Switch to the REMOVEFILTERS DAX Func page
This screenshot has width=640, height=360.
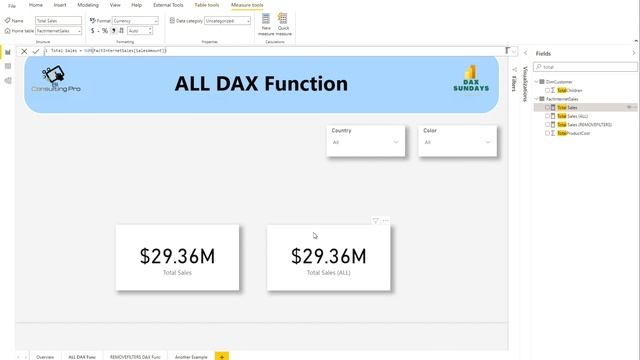(x=135, y=357)
